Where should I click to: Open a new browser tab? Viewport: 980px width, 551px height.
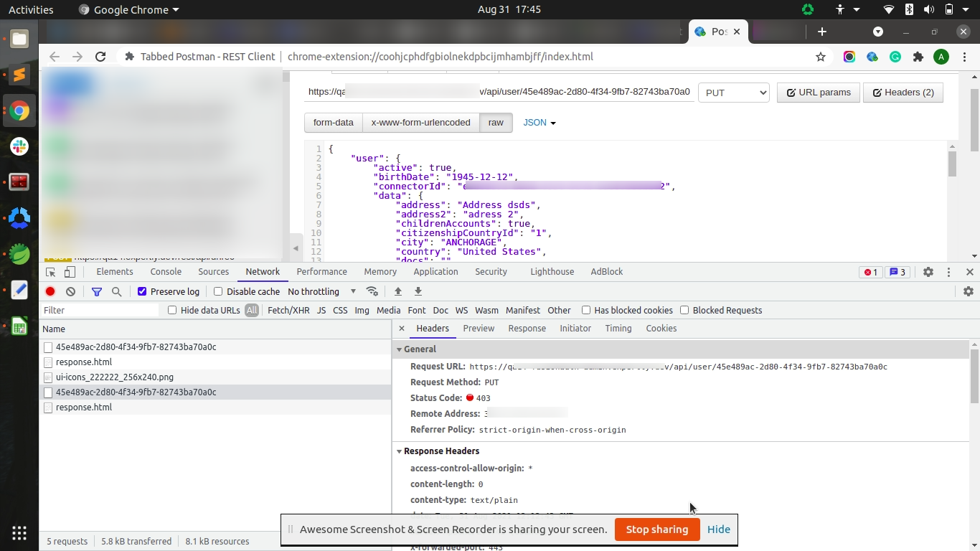point(822,32)
